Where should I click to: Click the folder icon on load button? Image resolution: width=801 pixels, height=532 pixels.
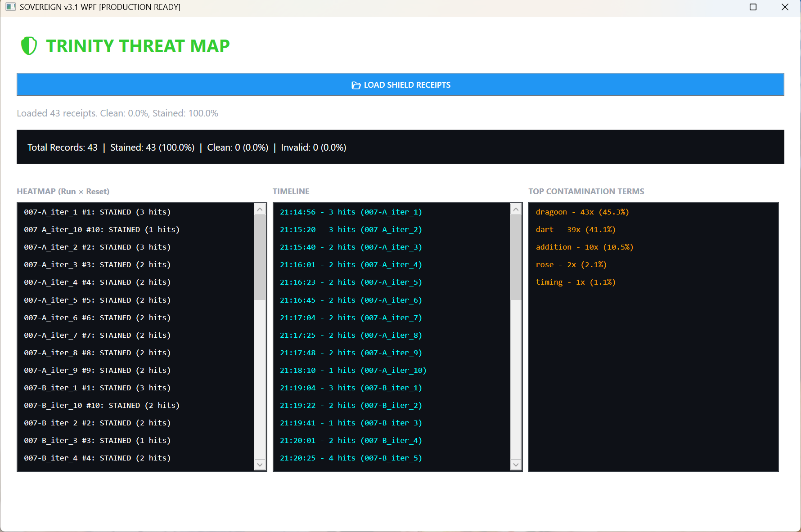pos(355,85)
